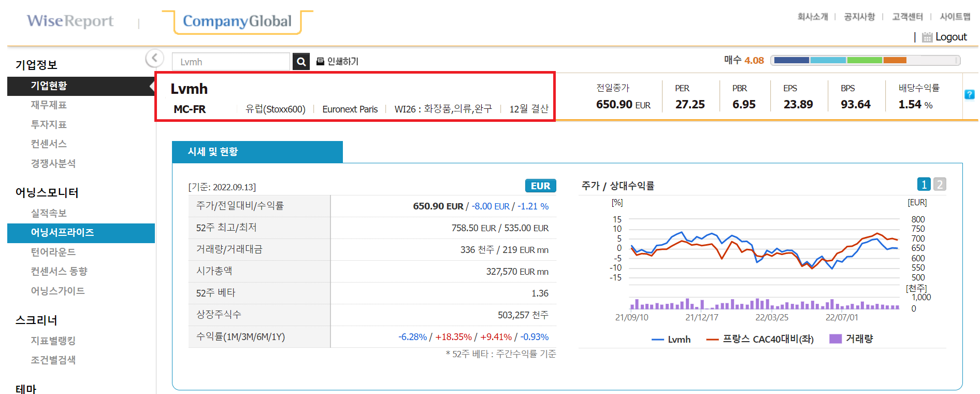Click the PER value 27.25
The height and width of the screenshot is (394, 980).
coord(690,104)
